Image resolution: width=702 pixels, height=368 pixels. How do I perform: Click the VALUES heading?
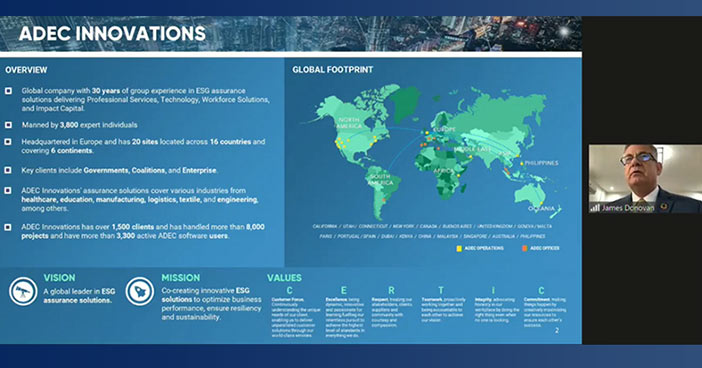284,278
